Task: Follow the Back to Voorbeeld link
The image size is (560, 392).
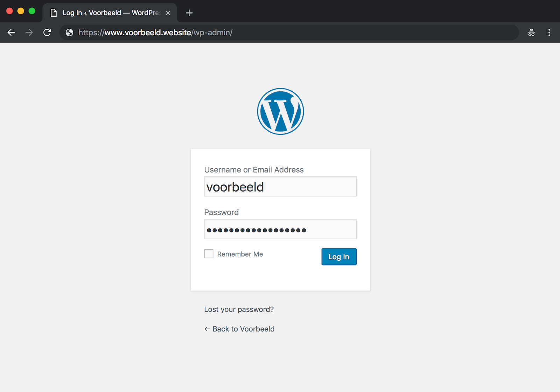Action: (x=239, y=329)
